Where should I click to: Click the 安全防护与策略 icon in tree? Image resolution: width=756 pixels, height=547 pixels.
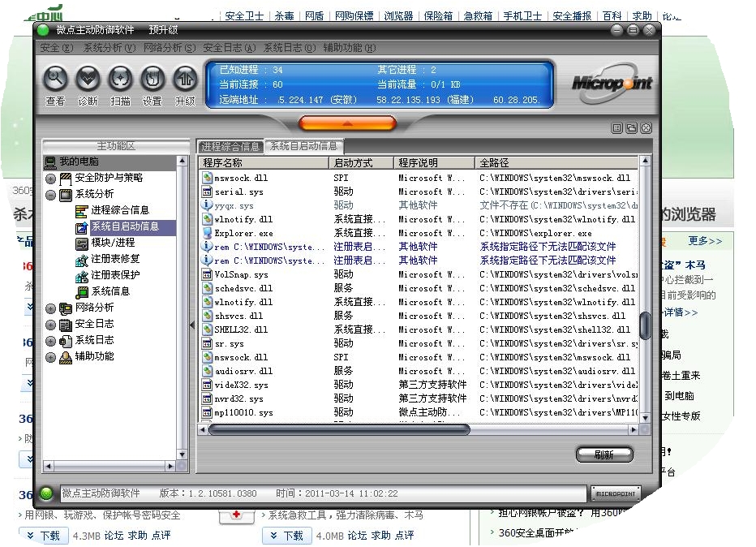[66, 179]
